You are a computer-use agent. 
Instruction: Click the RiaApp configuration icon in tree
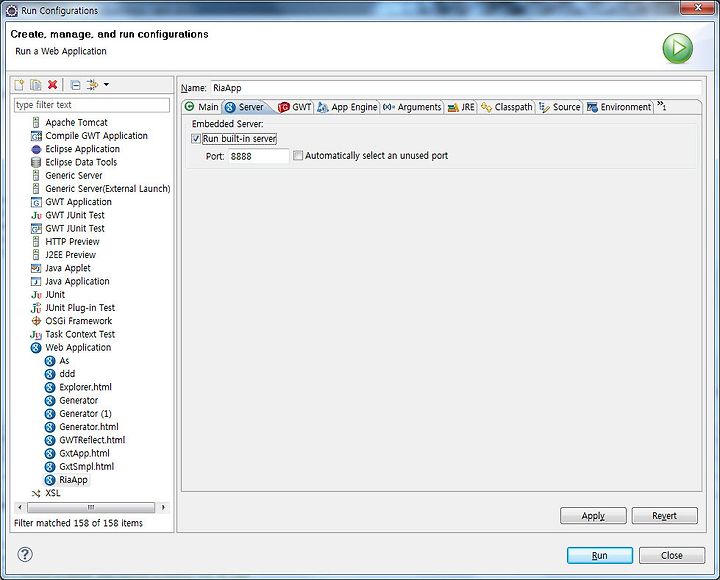(x=50, y=480)
